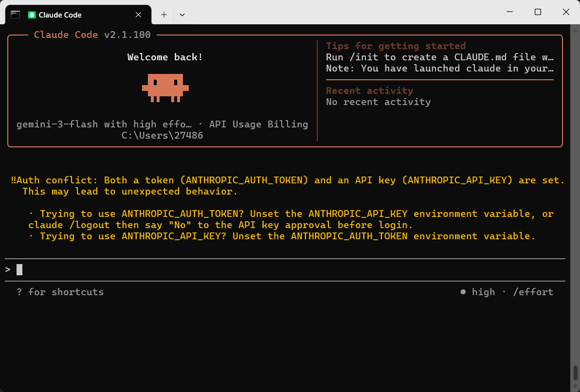Maximize the terminal window
Screen dimensions: 580x392
pos(538,12)
